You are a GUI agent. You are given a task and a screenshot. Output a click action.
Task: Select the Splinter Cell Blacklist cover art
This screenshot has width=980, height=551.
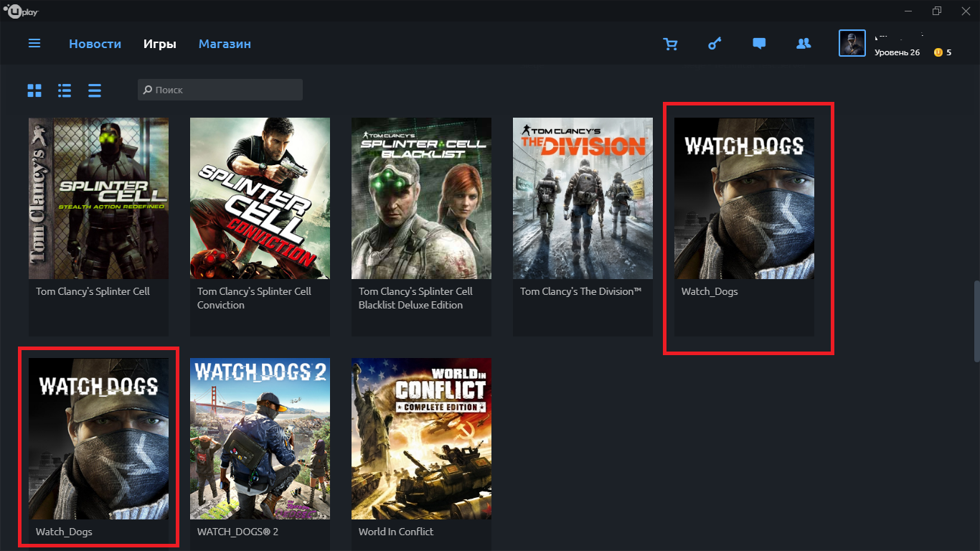422,198
